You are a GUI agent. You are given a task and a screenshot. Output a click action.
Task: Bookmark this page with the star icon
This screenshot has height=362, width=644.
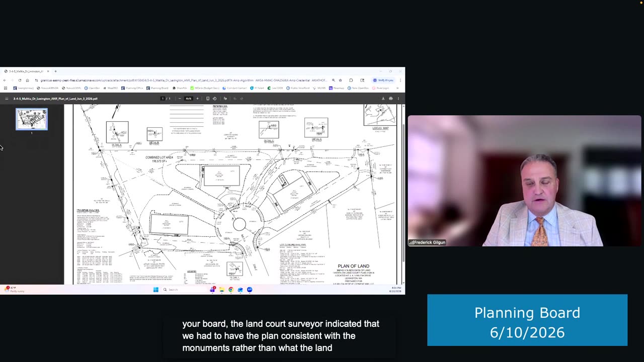point(341,80)
